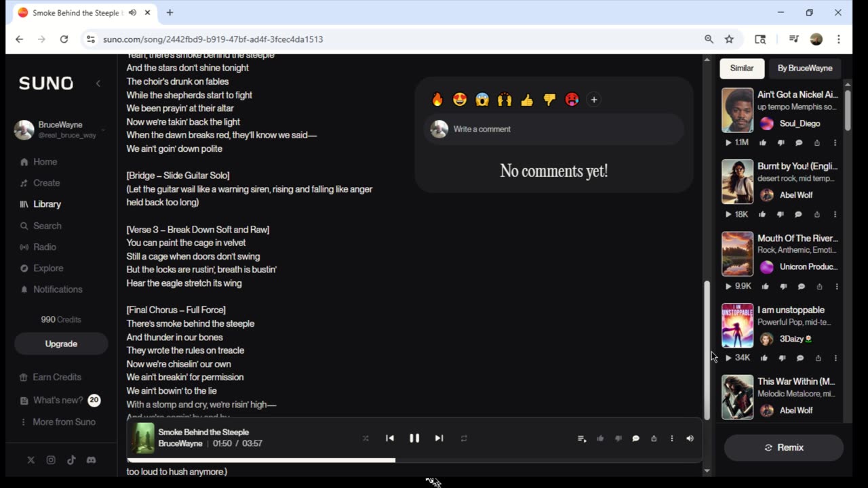Click the Upgrade button
The height and width of the screenshot is (488, 868).
pyautogui.click(x=61, y=344)
